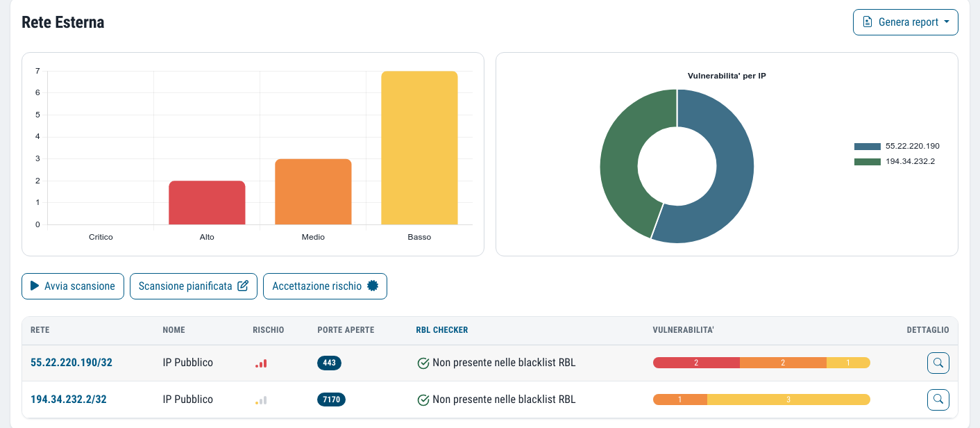Screen dimensions: 980x428
Task: Click risk level bars icon for 194.34.232.2/32
Action: click(x=261, y=400)
